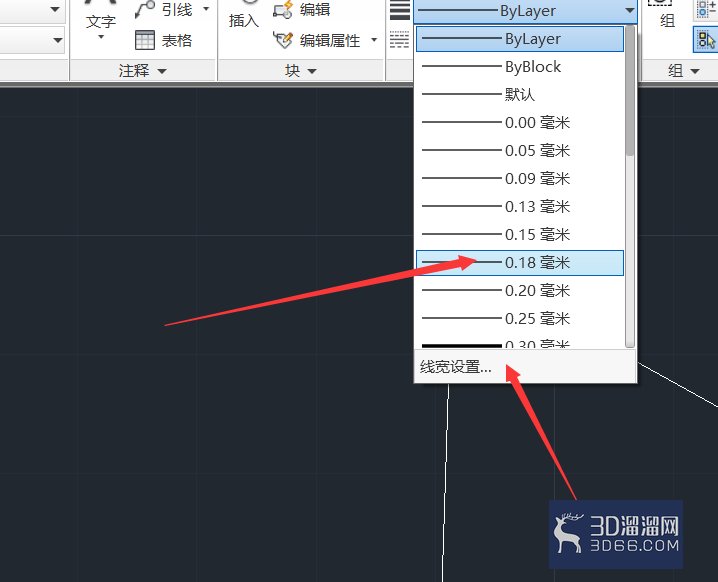This screenshot has width=718, height=582.
Task: Select 0.15 毫米 from lineweight list
Action: tap(520, 234)
